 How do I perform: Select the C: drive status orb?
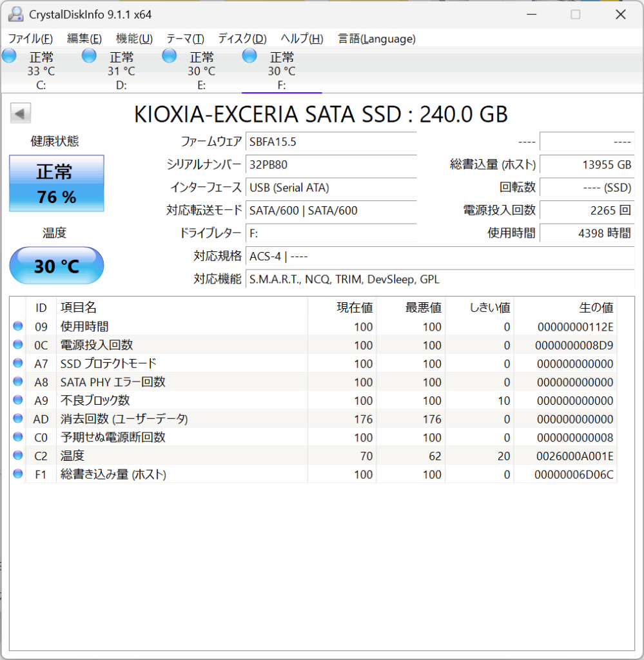(9, 55)
